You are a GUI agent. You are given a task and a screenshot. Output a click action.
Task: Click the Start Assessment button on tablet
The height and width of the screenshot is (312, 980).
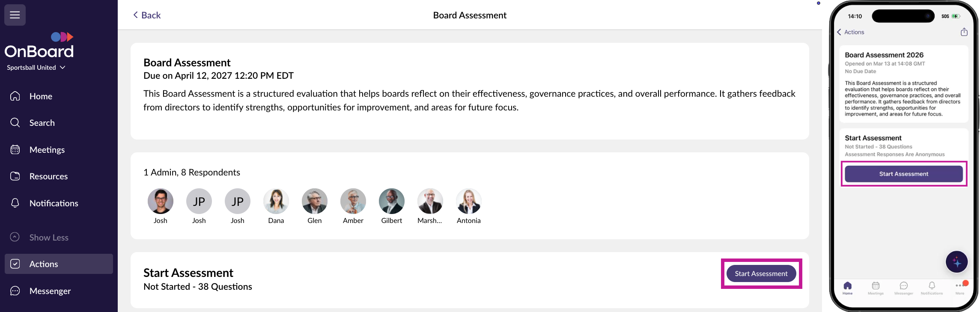pos(761,273)
